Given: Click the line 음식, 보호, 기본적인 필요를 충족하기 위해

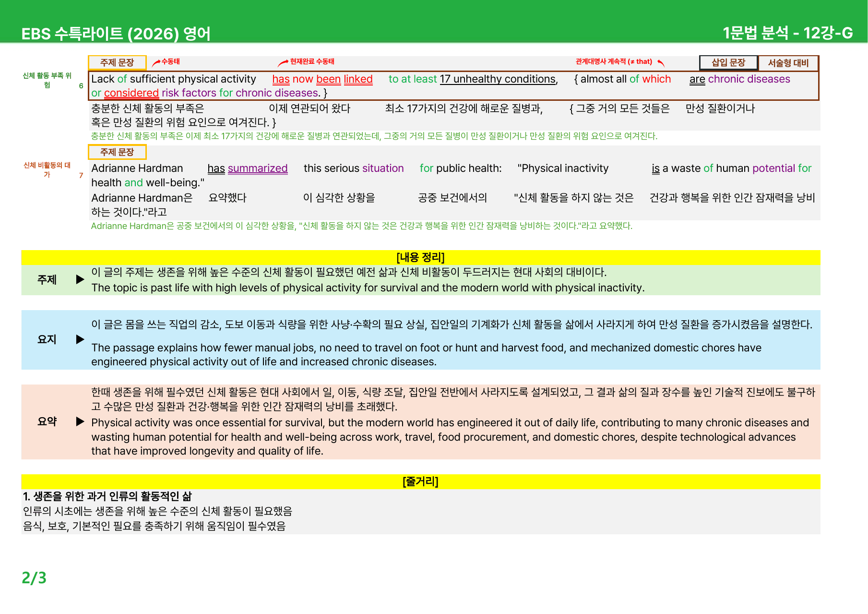Looking at the screenshot, I should point(154,526).
